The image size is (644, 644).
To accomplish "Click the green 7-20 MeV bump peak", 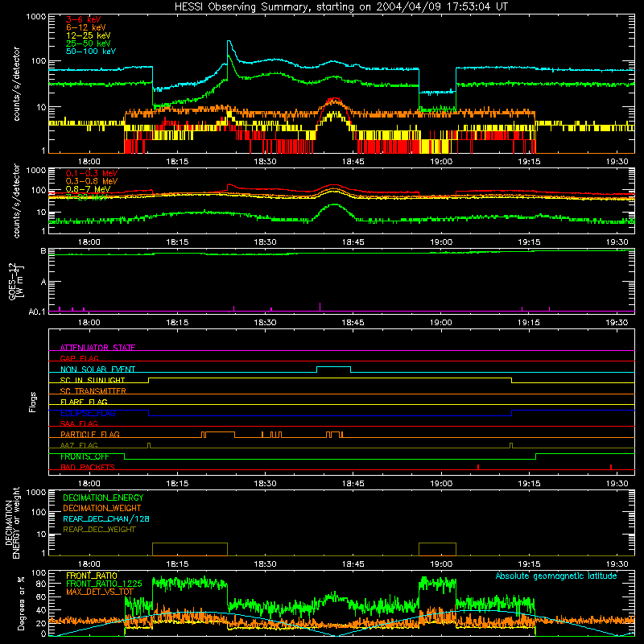I will (335, 204).
